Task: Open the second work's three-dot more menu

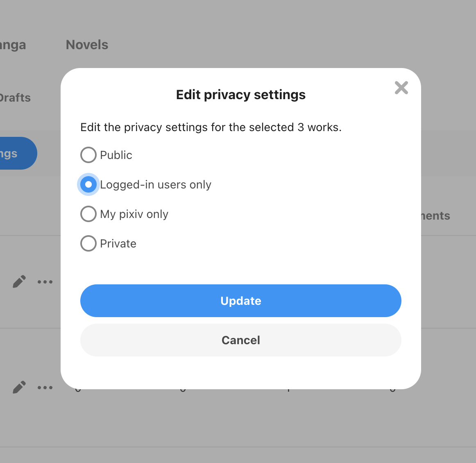Action: (x=45, y=387)
